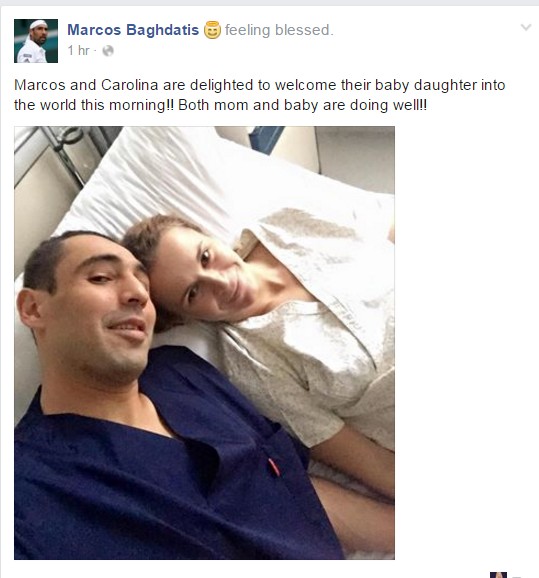Viewport: 539px width, 578px height.
Task: Click the post text about baby daughter
Action: pos(260,95)
